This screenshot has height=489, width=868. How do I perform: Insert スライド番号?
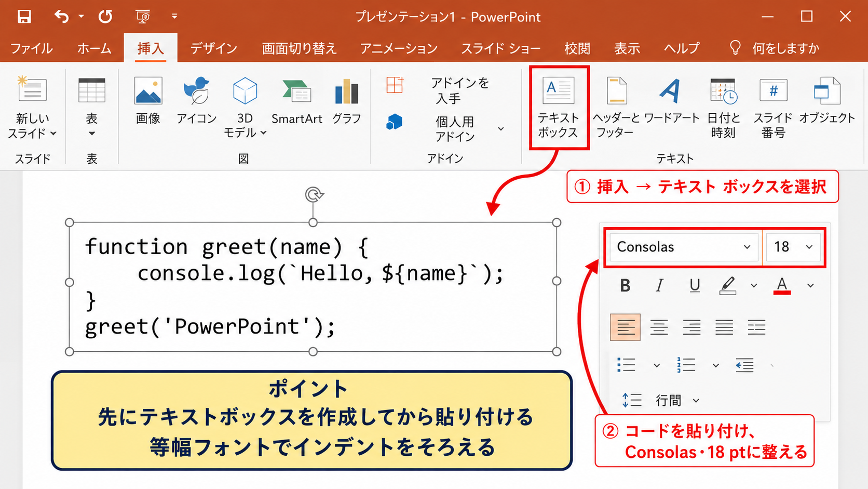(x=773, y=108)
